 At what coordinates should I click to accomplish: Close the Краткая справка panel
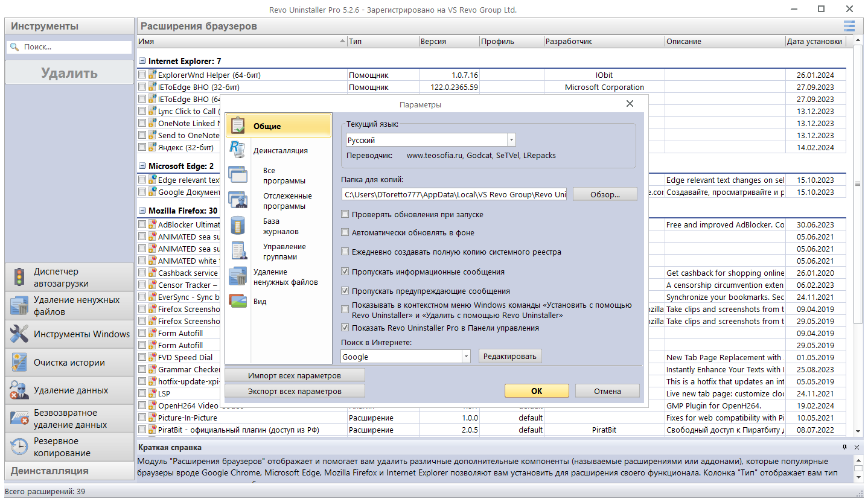[857, 447]
